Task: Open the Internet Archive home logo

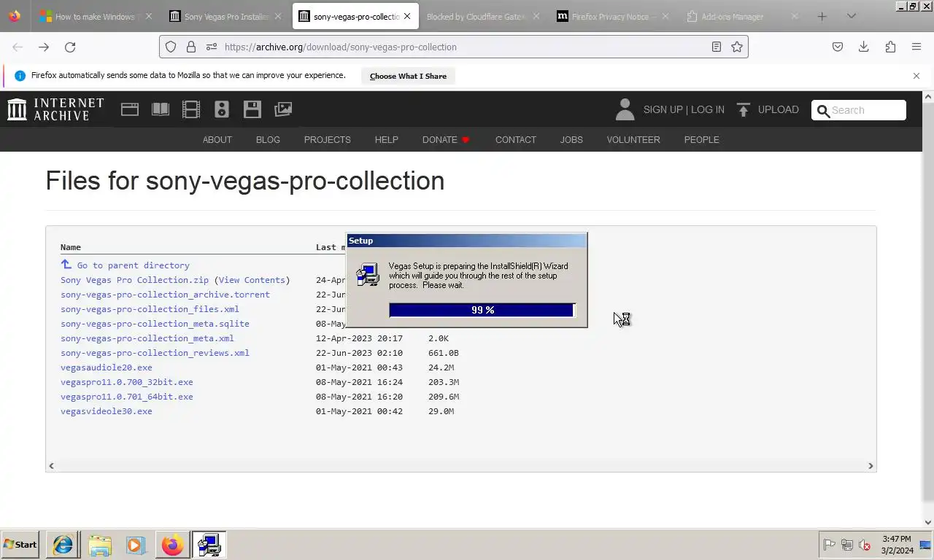Action: click(x=55, y=109)
